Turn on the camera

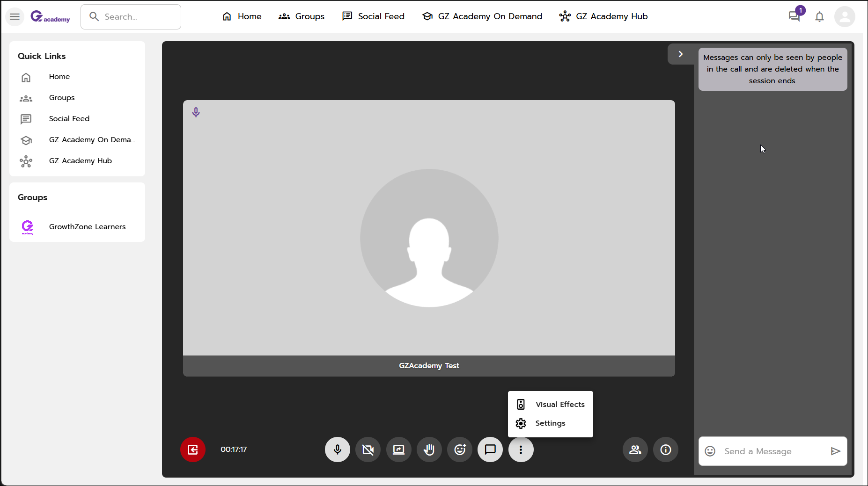click(x=368, y=450)
